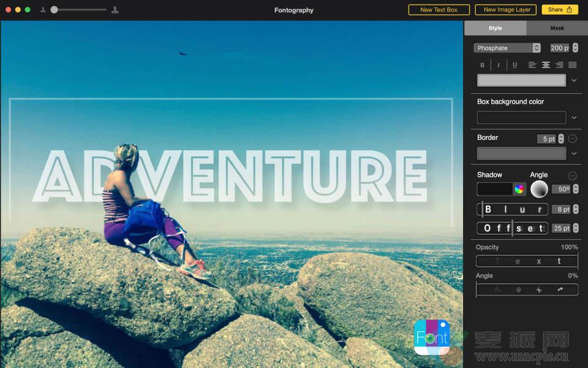Screen dimensions: 588x368
Task: Expand the text color options chevron
Action: pos(574,80)
